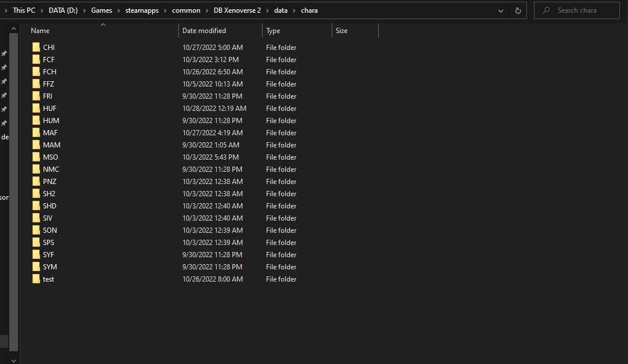This screenshot has width=628, height=364.
Task: Go to DB Xenoverse 2 breadcrumb
Action: click(x=237, y=10)
